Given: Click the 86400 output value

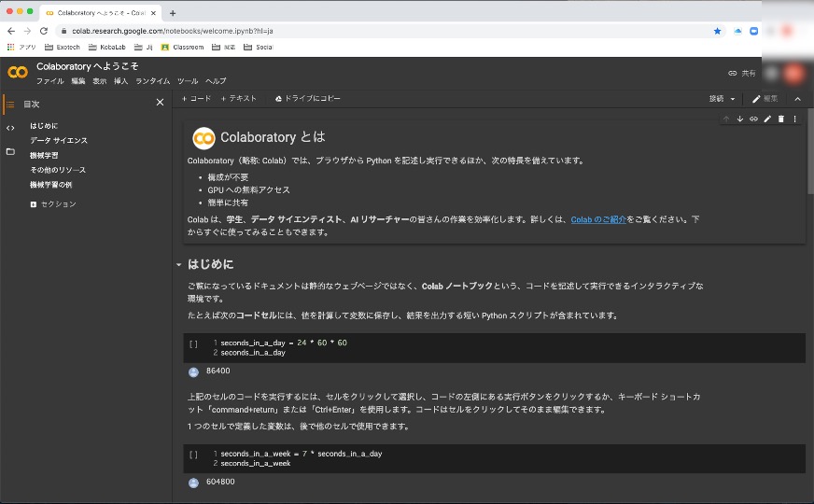Looking at the screenshot, I should pos(218,371).
